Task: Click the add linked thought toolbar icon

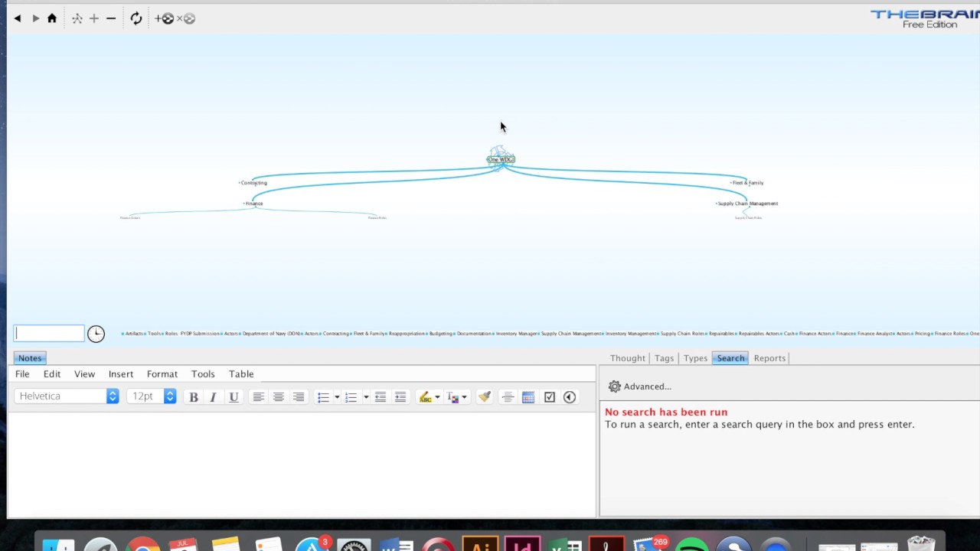Action: coord(165,18)
